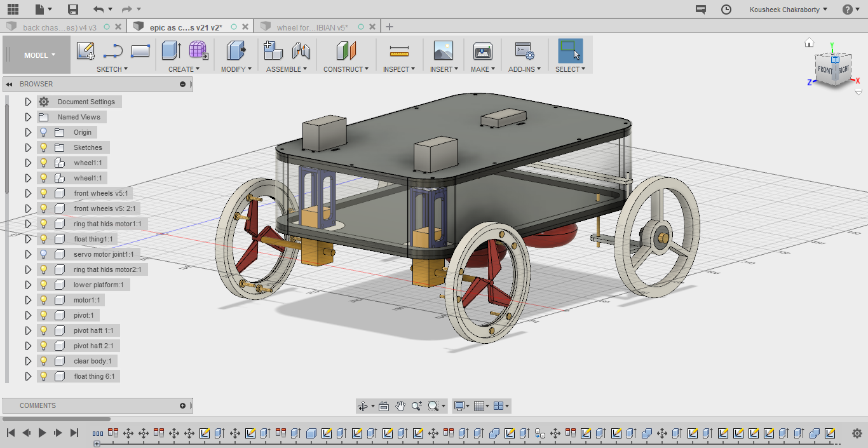Select the clear body:1 component

coord(92,361)
